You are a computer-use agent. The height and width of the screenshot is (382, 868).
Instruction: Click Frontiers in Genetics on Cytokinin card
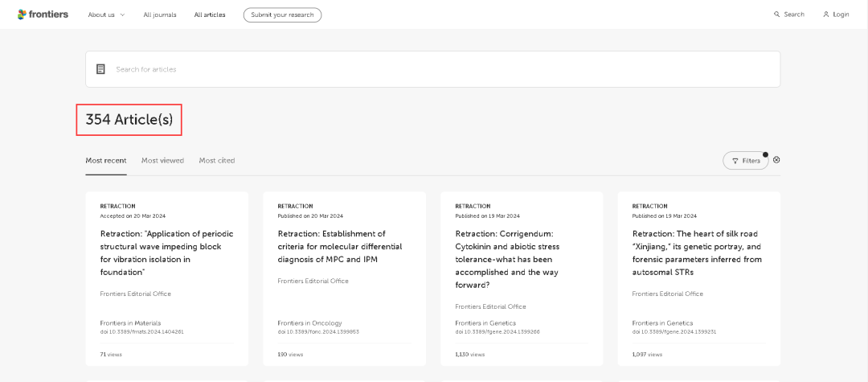[x=485, y=323]
